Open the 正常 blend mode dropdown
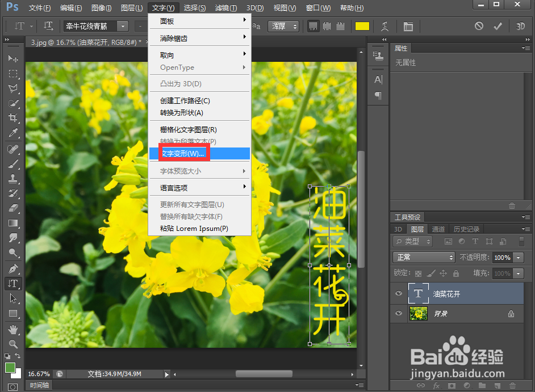The height and width of the screenshot is (392, 535). pyautogui.click(x=423, y=257)
